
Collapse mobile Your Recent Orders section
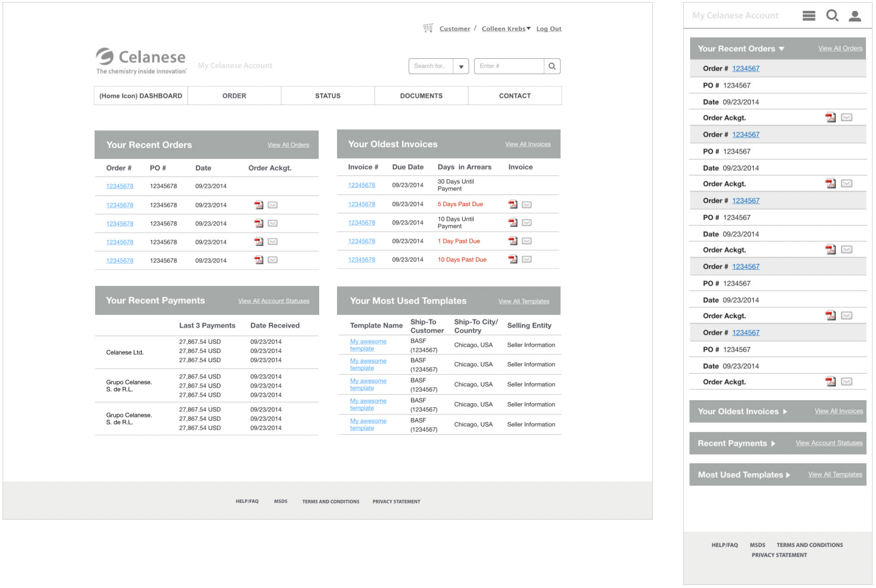click(x=781, y=49)
